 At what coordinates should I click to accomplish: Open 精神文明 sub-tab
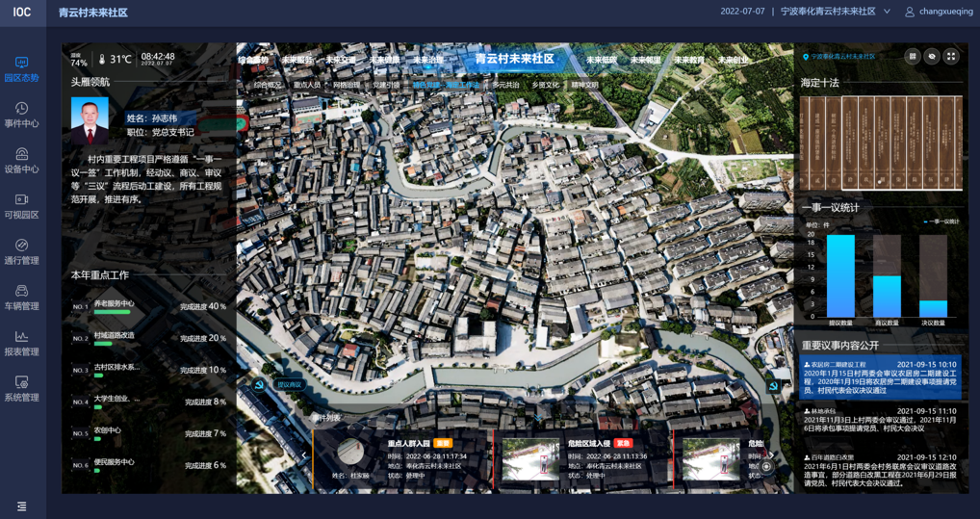[x=585, y=85]
